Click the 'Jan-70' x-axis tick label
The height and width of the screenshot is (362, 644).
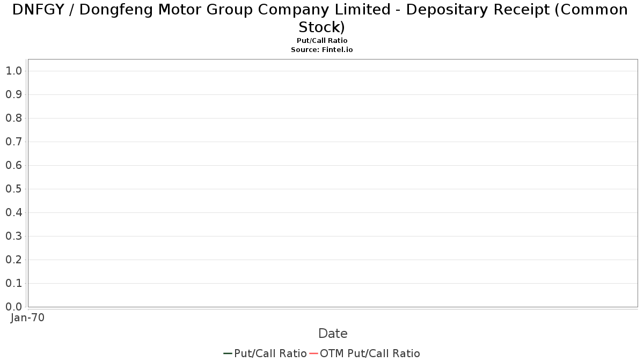(x=27, y=317)
